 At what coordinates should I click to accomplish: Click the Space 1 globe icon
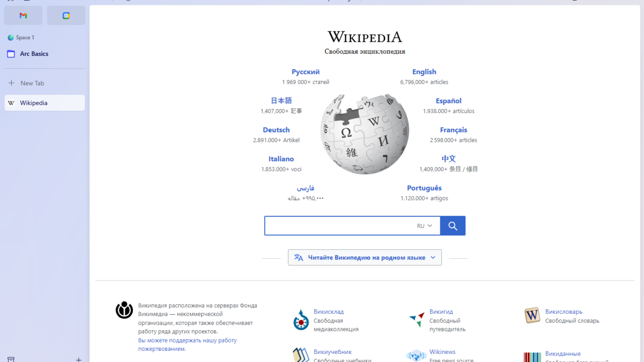click(11, 38)
